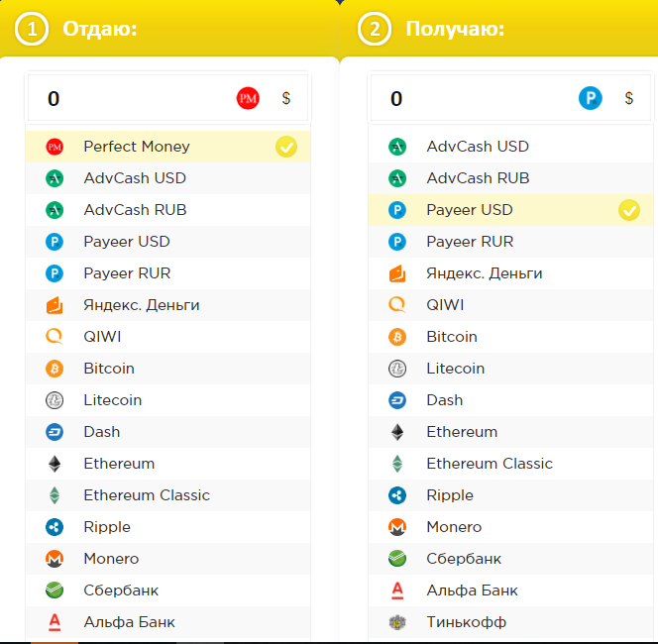
Task: Select Ripple label in the Отдаю list
Action: click(107, 527)
